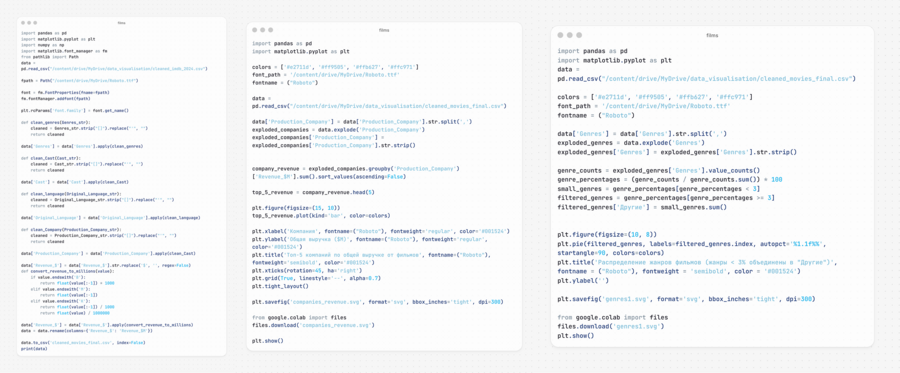This screenshot has height=373, width=900.
Task: Select 'import matplotlib.font_manager as fm' line
Action: [x=64, y=50]
